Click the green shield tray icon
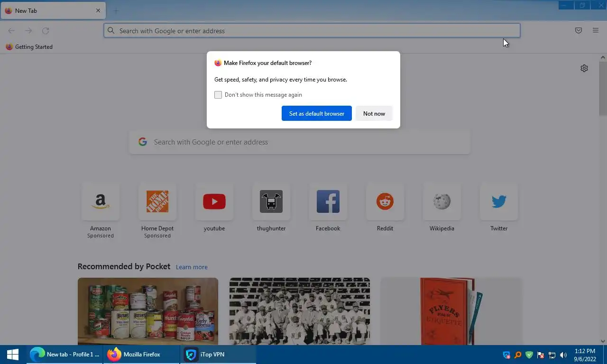607x364 pixels. [x=529, y=355]
